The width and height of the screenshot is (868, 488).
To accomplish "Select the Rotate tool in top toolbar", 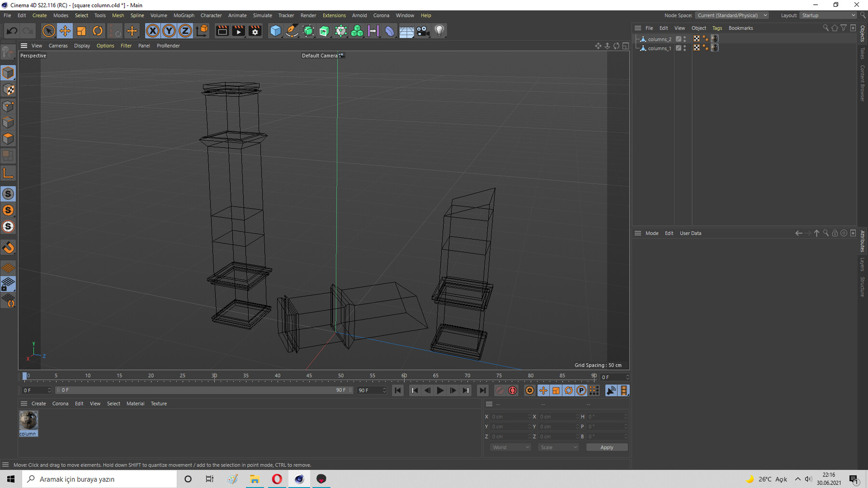I will click(97, 31).
